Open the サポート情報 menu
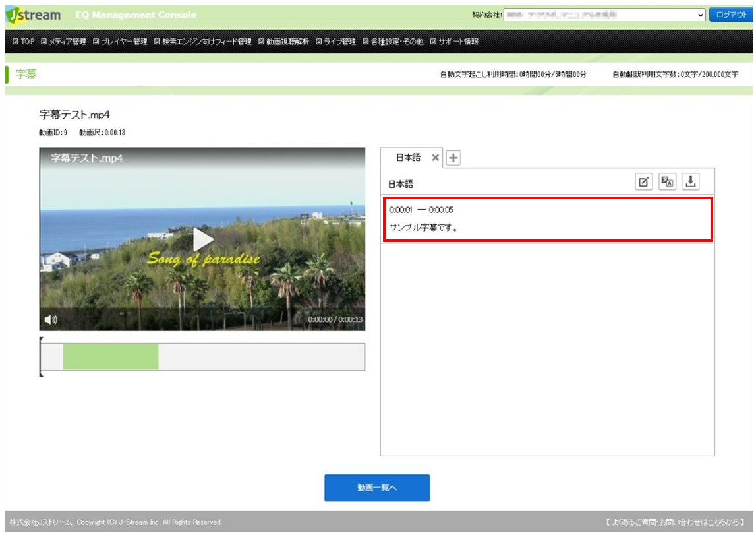Viewport: 756px width, 535px height. pyautogui.click(x=455, y=42)
